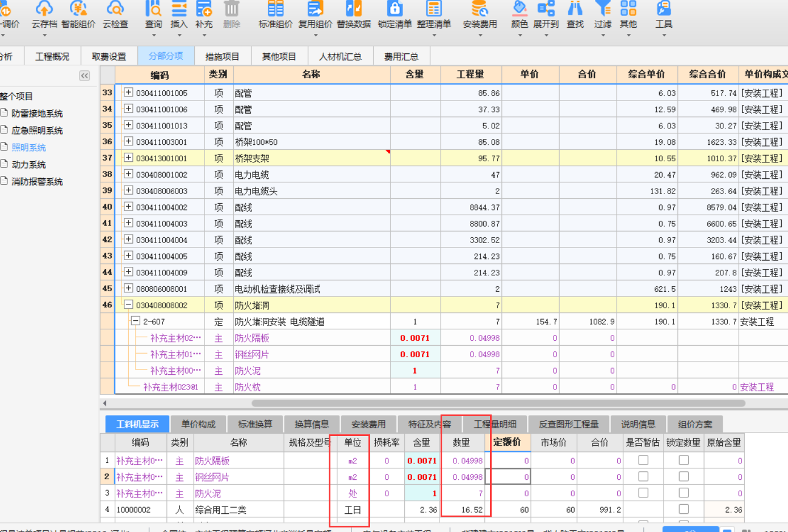Image resolution: width=788 pixels, height=532 pixels.
Task: Click the 插入 insert icon
Action: (179, 9)
